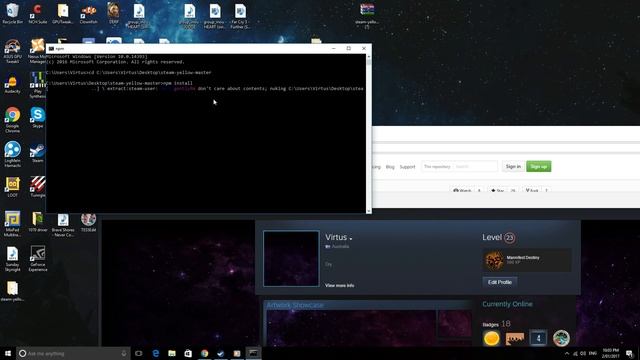Screen dimensions: 640x360
Task: Select the DERP image file on desktop
Action: coord(113,13)
